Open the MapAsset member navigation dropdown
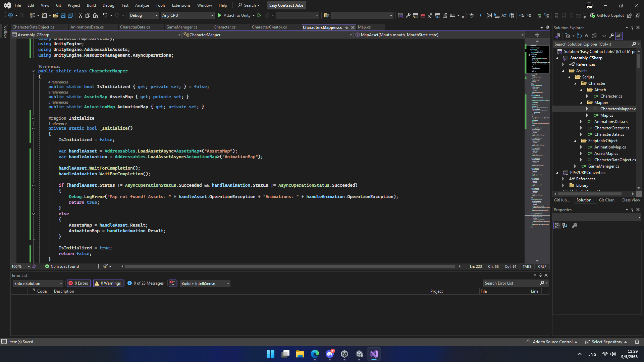The image size is (644, 362). 439,35
